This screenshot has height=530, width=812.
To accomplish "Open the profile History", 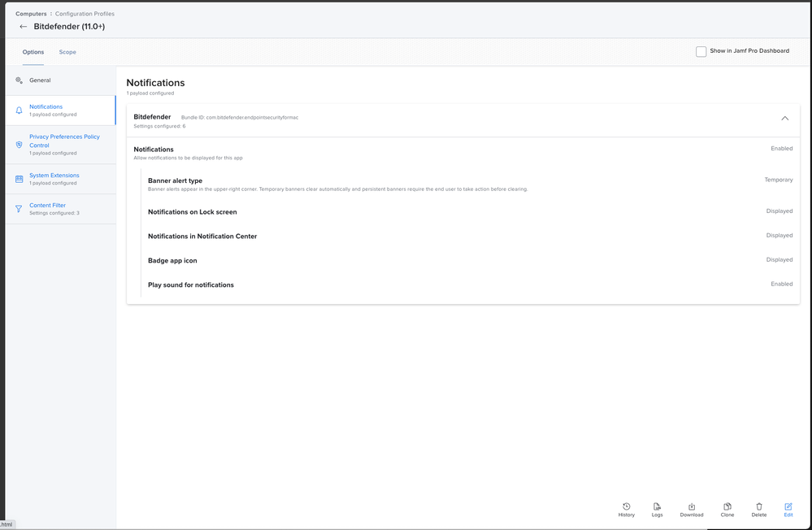I will click(626, 510).
